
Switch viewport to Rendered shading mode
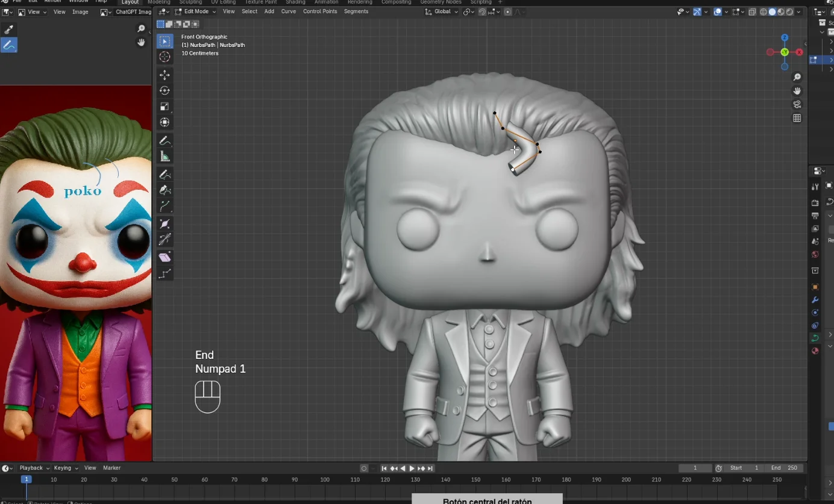[x=789, y=11]
